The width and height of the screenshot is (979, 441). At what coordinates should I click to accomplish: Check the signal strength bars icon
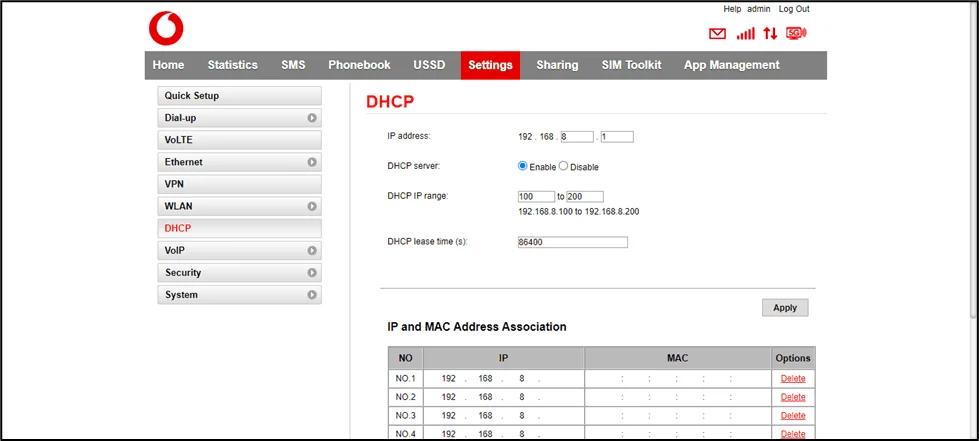click(745, 34)
